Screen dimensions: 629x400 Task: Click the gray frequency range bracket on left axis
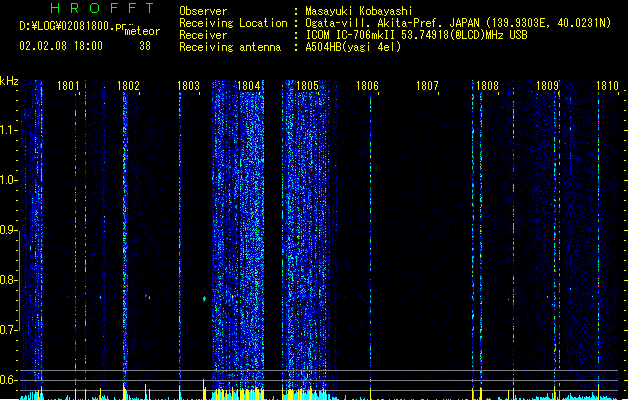[x=19, y=281]
